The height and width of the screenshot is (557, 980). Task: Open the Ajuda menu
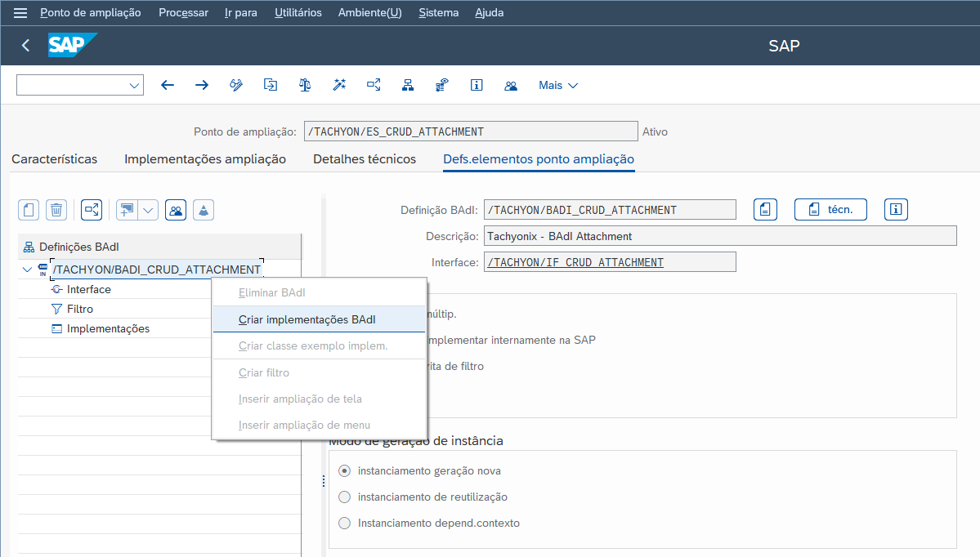click(x=490, y=12)
